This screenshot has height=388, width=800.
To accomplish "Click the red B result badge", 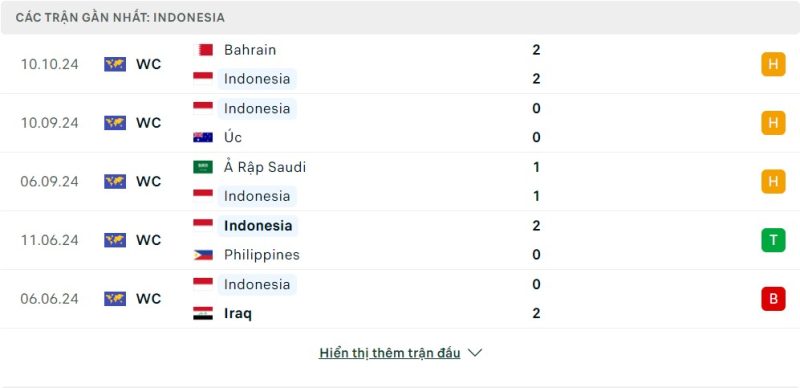I will (773, 299).
